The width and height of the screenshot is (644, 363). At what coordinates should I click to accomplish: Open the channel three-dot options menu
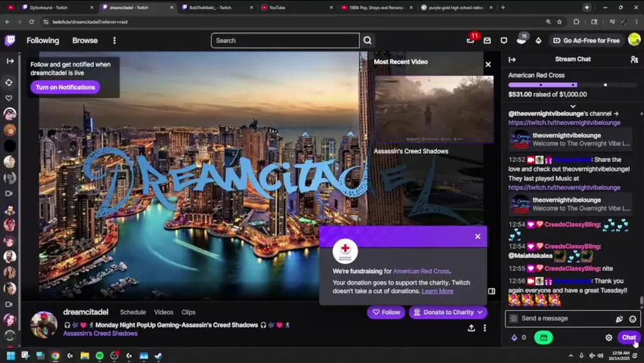pos(485,328)
